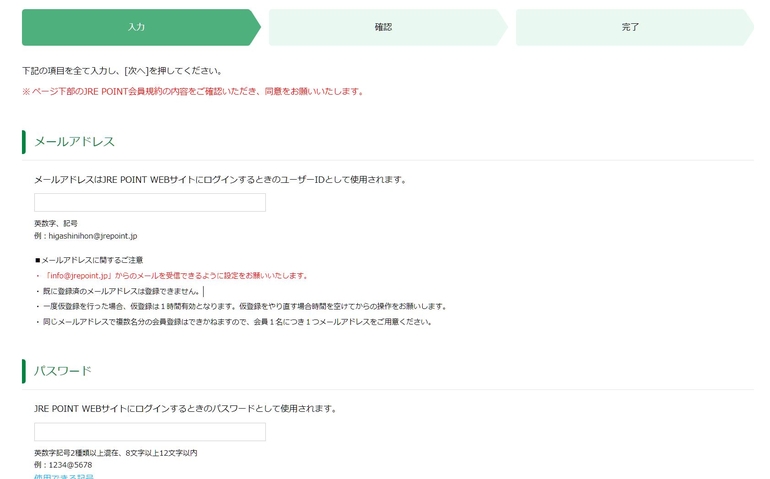Click the red JRE POINT会員規約 notice
The width and height of the screenshot is (770, 479).
[x=193, y=92]
